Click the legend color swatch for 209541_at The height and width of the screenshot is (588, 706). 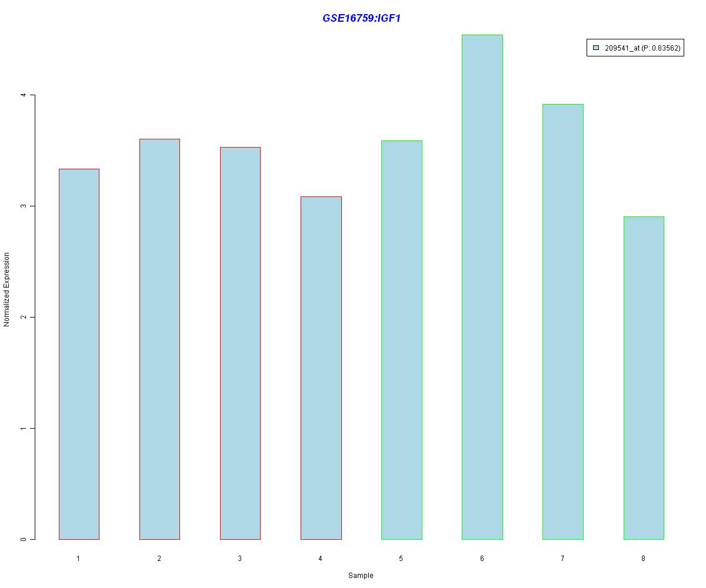pyautogui.click(x=596, y=48)
